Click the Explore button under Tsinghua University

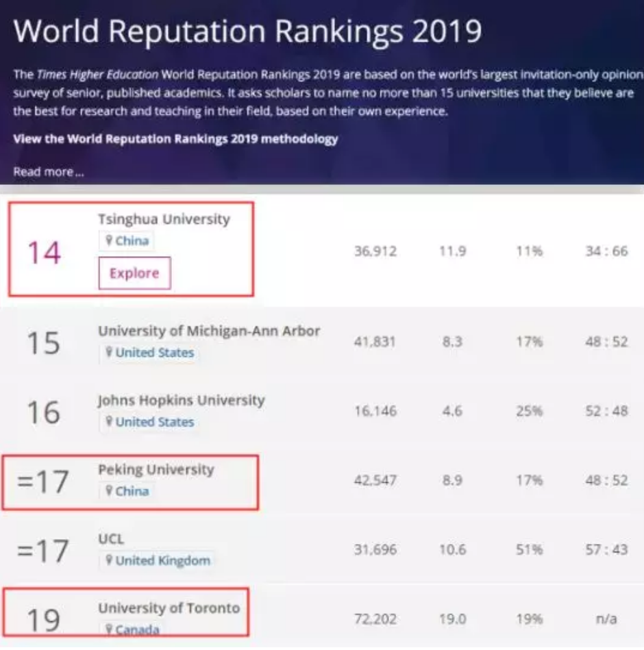[x=134, y=273]
